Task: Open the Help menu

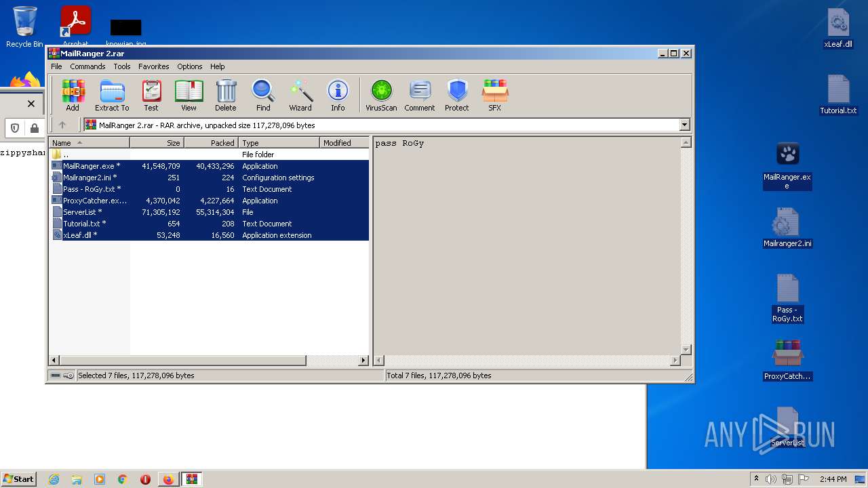Action: (217, 66)
